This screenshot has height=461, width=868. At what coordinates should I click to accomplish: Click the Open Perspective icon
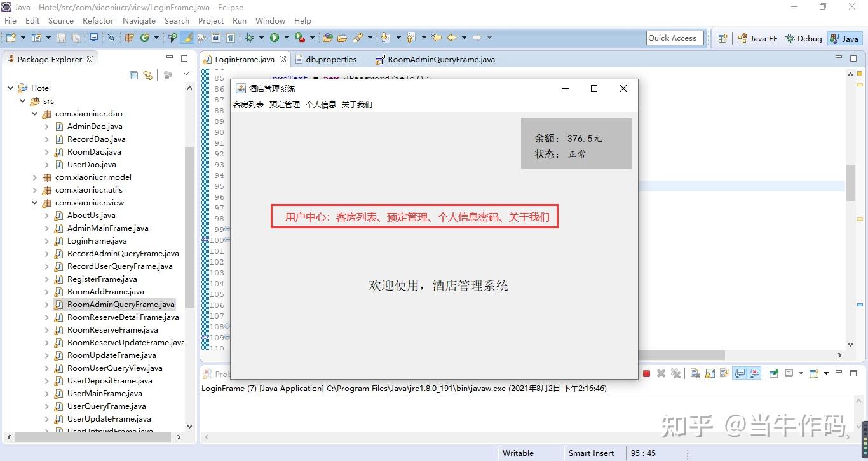coord(722,38)
